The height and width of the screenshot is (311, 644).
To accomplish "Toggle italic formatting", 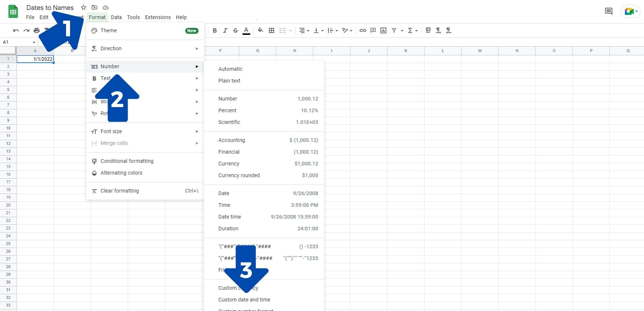I will [225, 30].
